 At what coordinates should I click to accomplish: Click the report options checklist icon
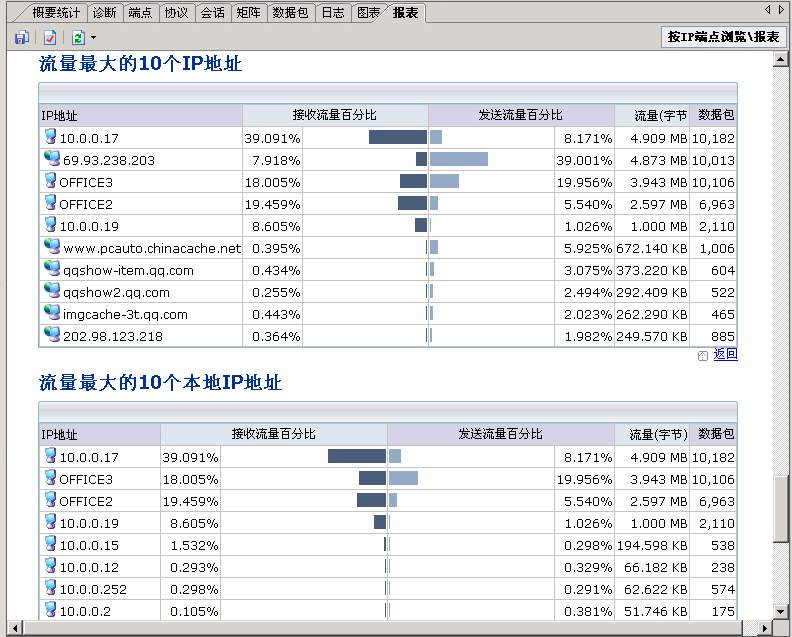50,37
